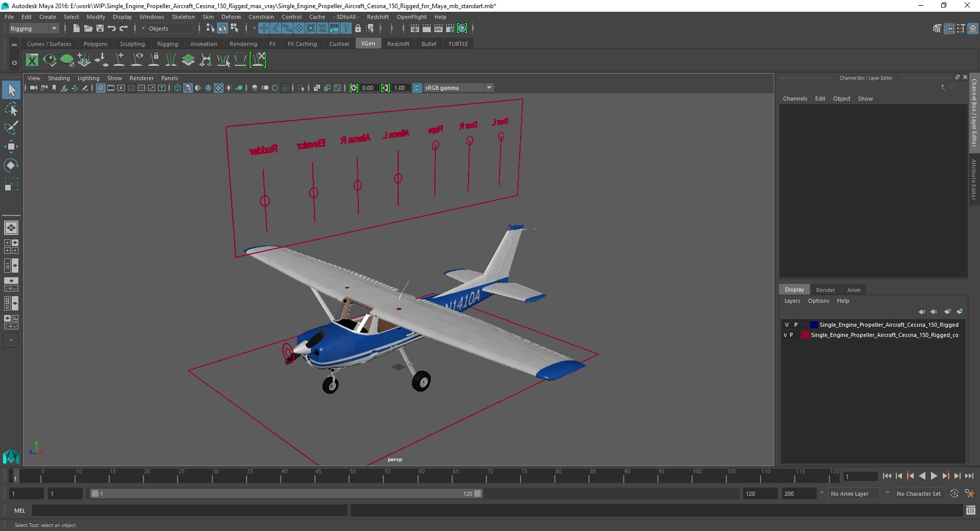This screenshot has width=980, height=531.
Task: Toggle visibility V of Cessna_150_Rigged layer
Action: pyautogui.click(x=787, y=325)
